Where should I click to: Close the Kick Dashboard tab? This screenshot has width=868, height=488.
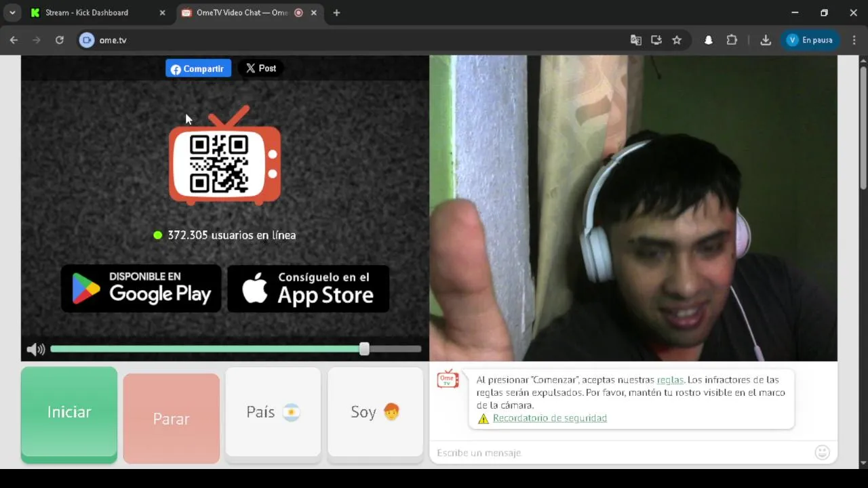(162, 13)
